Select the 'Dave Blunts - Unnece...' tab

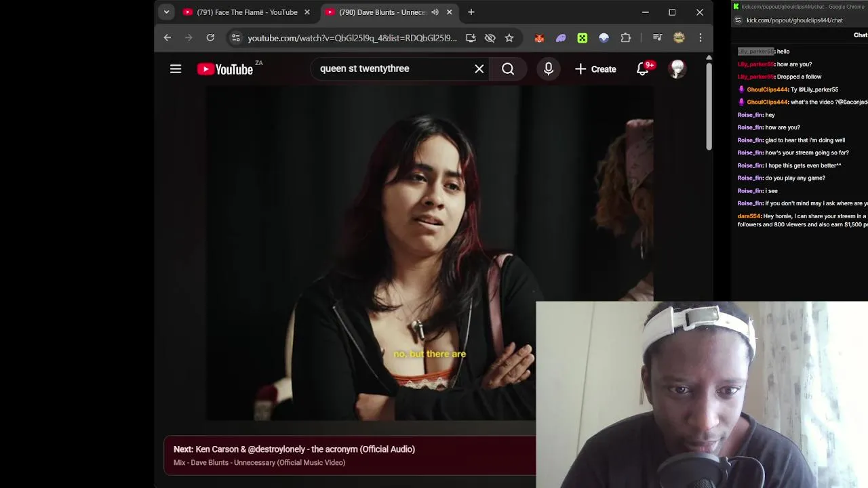tap(382, 12)
